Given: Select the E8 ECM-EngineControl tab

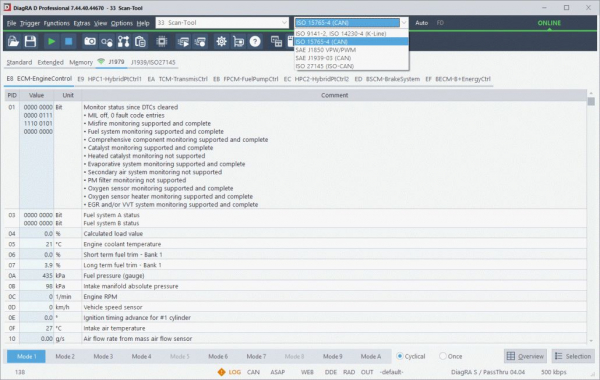Looking at the screenshot, I should 39,78.
